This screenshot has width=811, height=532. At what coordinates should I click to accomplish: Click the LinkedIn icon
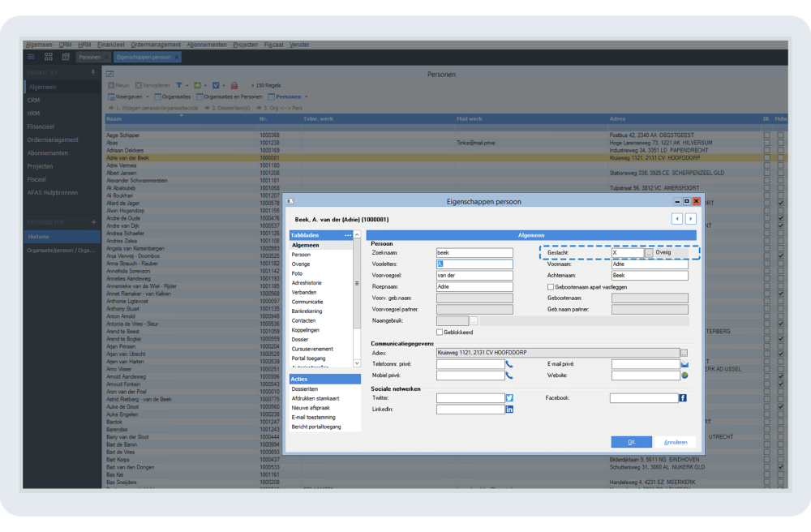point(509,410)
